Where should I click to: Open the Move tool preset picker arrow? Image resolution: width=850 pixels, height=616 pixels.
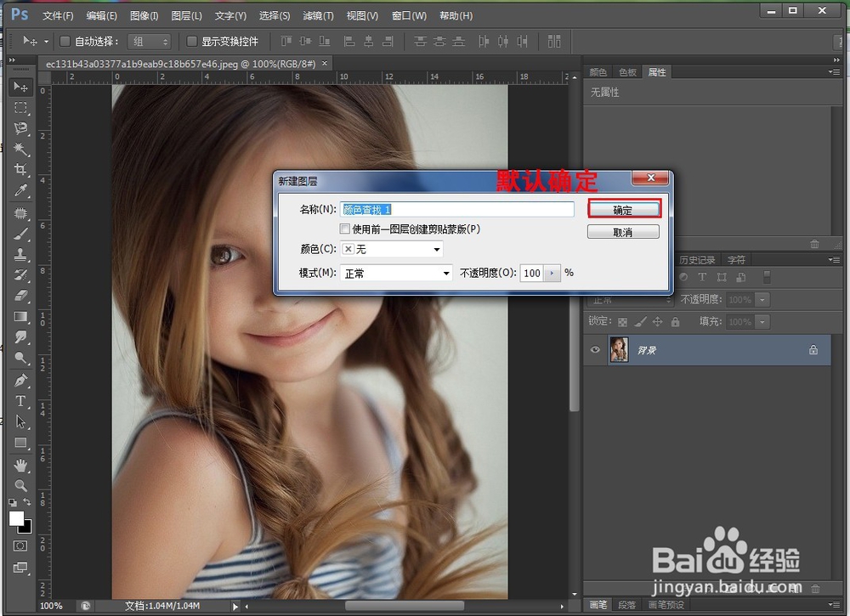pyautogui.click(x=46, y=41)
